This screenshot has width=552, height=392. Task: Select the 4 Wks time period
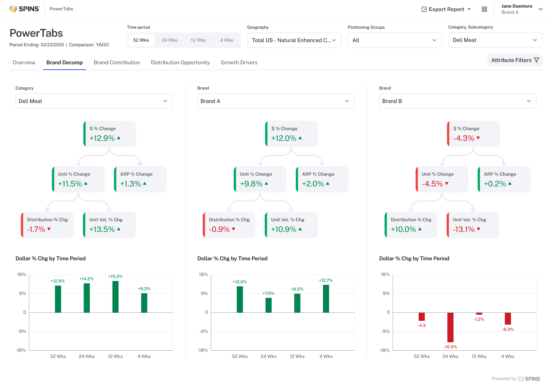[x=226, y=40]
